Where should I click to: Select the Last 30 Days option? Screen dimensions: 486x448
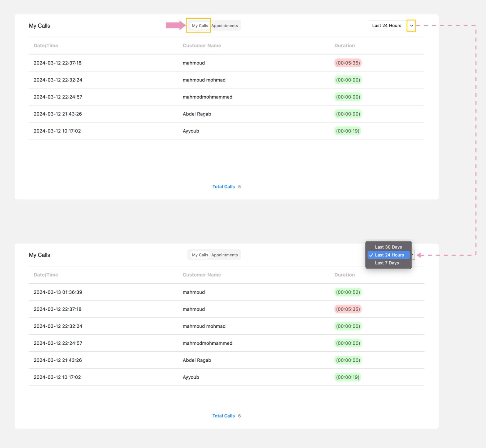pyautogui.click(x=388, y=247)
